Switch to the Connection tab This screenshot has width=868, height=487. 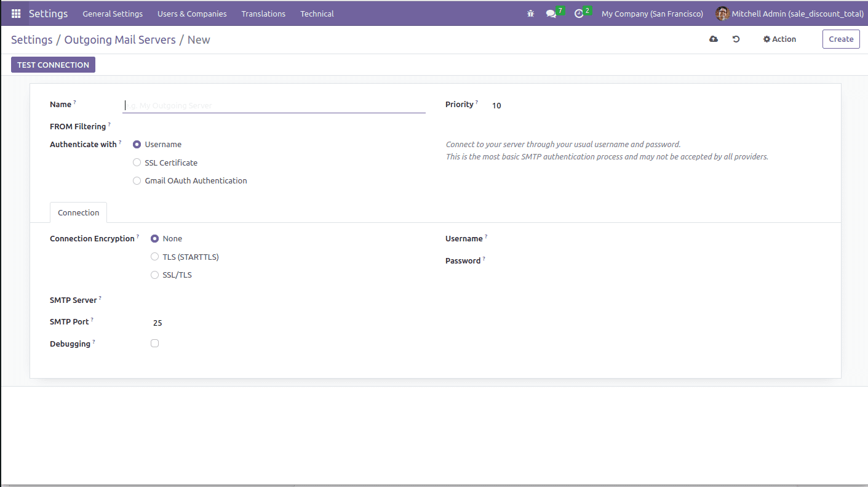pos(78,212)
